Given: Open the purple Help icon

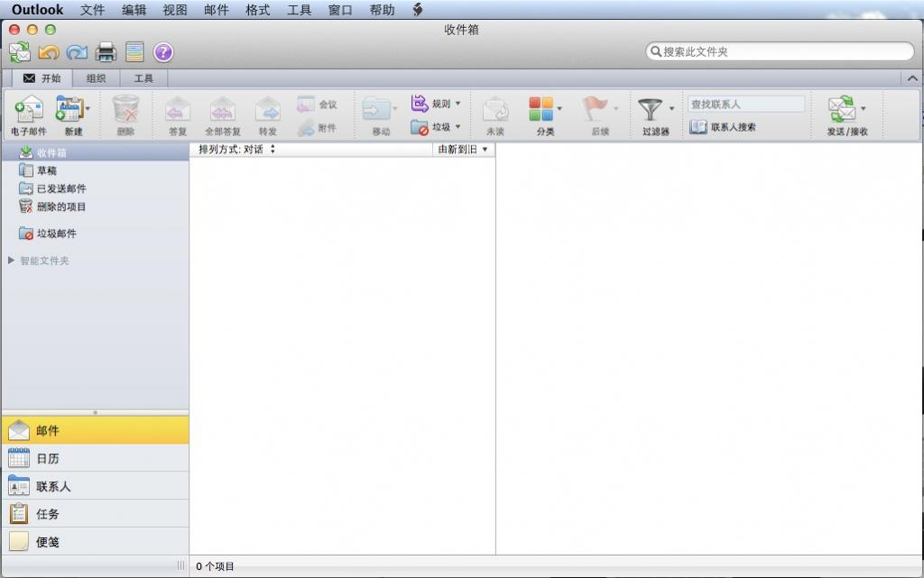Looking at the screenshot, I should [x=163, y=52].
